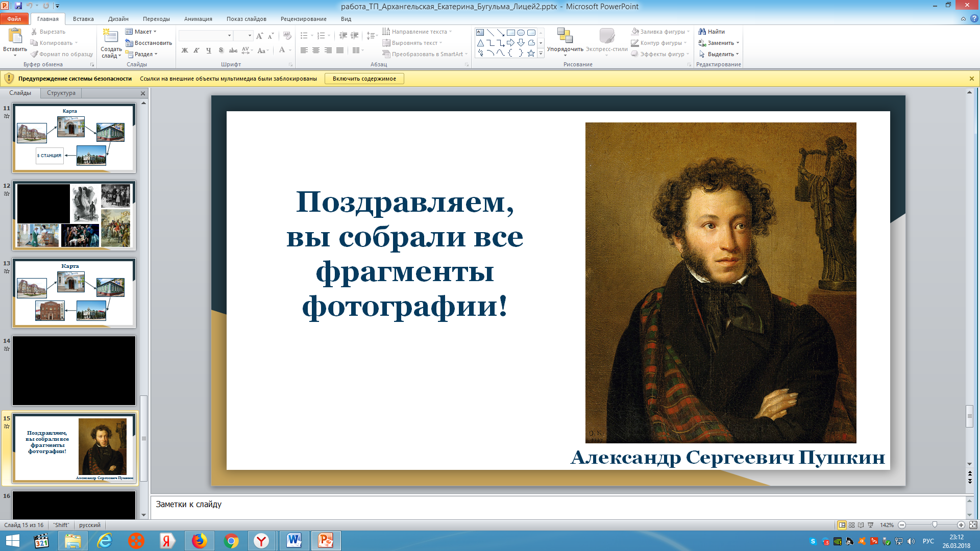Screen dimensions: 980x551
Task: Insert rectangle shape from shapes gallery
Action: [510, 32]
